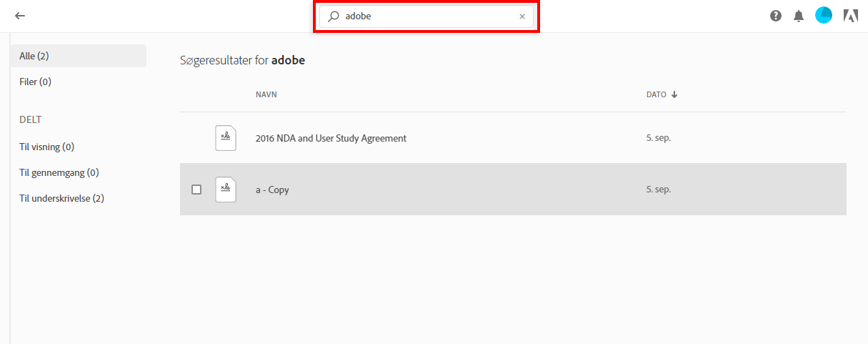The width and height of the screenshot is (868, 344).
Task: Click the Søgeresultater for adobe heading
Action: (x=243, y=60)
